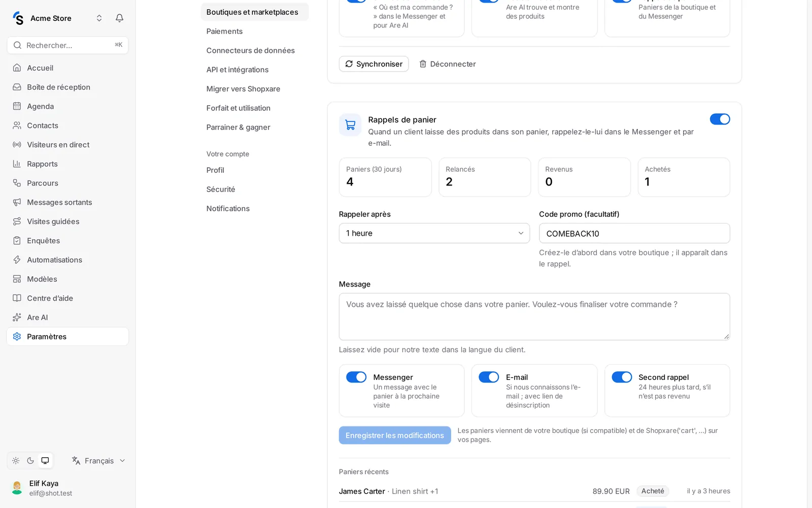Click the Acme Store logo icon

pos(18,18)
